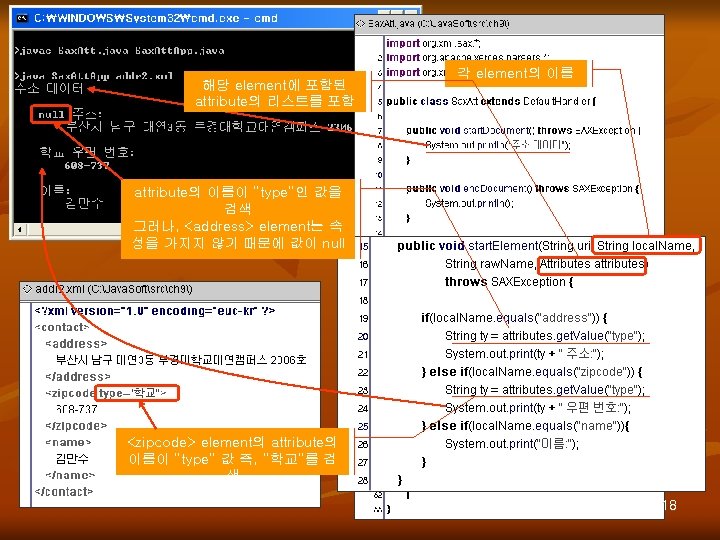Click the xml version declaration line in addr2.xml

click(x=155, y=311)
